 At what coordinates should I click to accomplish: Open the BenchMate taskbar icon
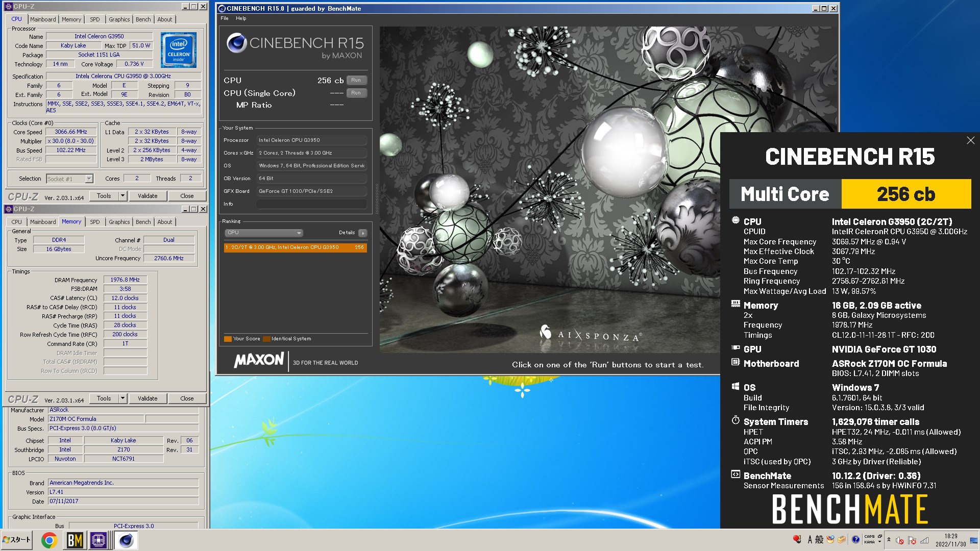(75, 540)
